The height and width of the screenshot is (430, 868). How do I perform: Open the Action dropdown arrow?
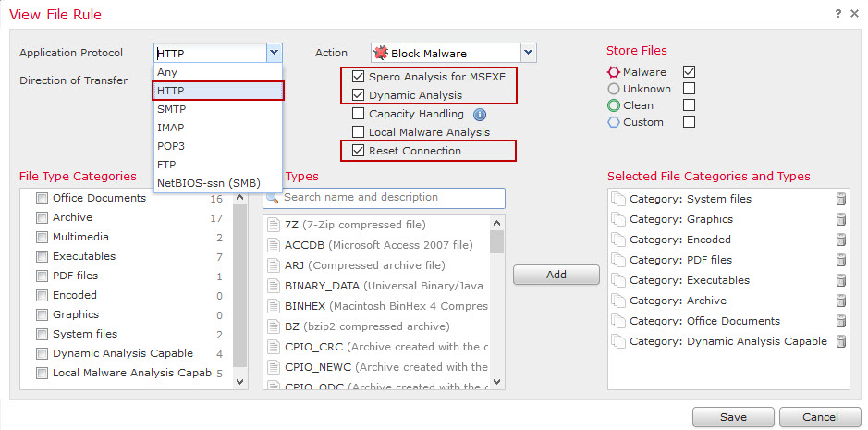coord(529,54)
